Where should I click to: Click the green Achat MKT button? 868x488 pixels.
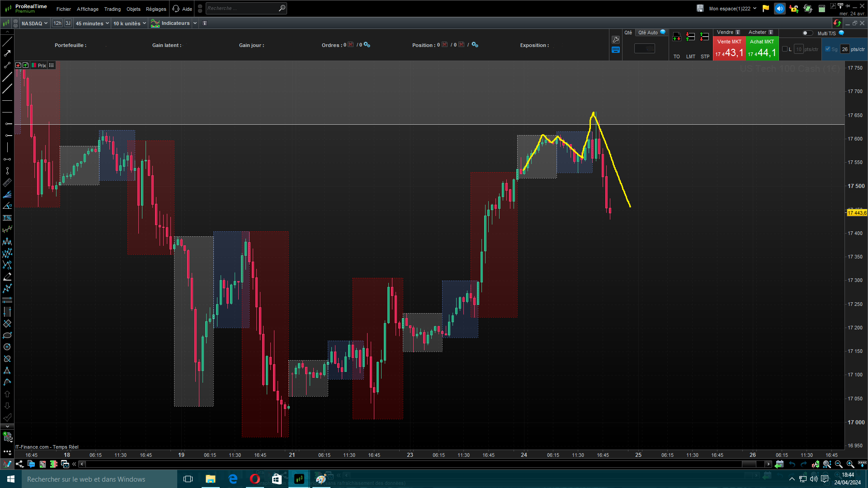point(762,49)
